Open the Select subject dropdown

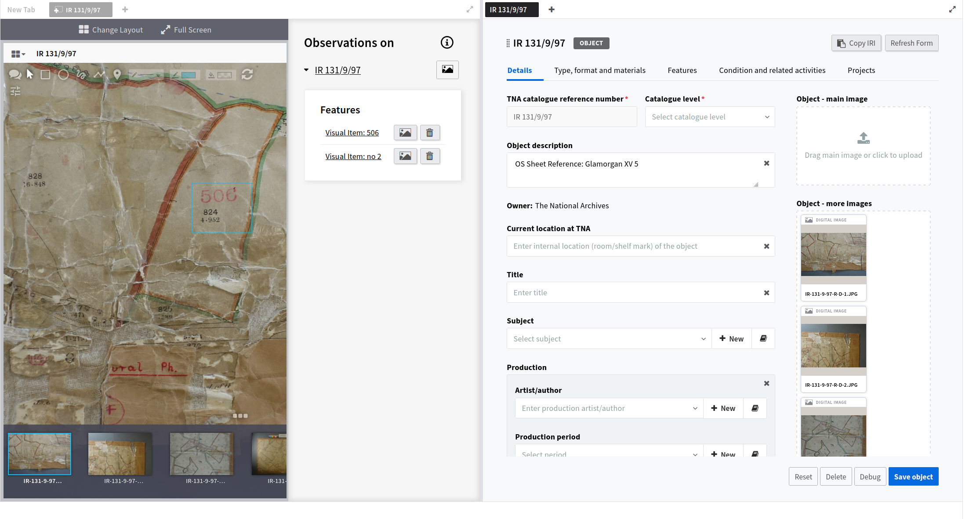coord(609,339)
